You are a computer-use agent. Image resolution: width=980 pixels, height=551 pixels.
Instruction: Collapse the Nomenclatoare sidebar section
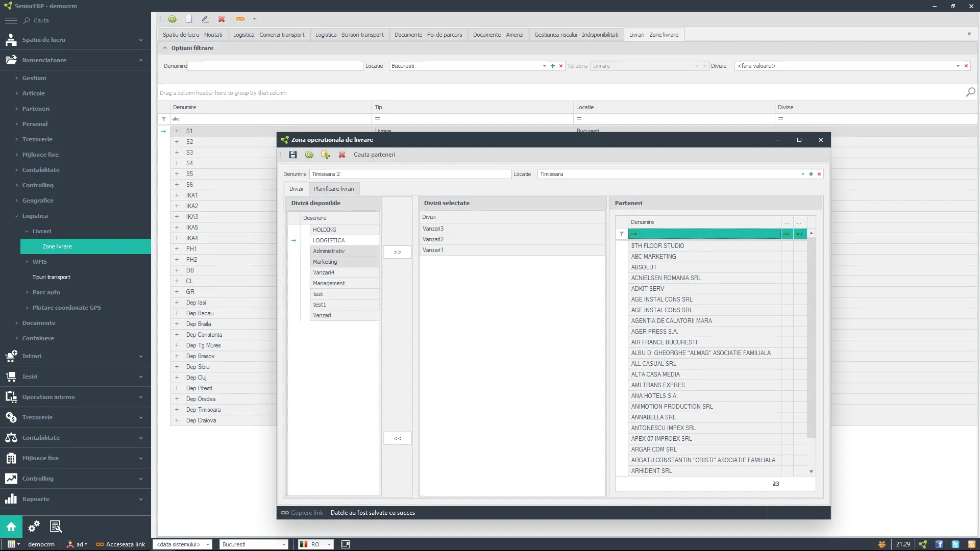coord(141,60)
